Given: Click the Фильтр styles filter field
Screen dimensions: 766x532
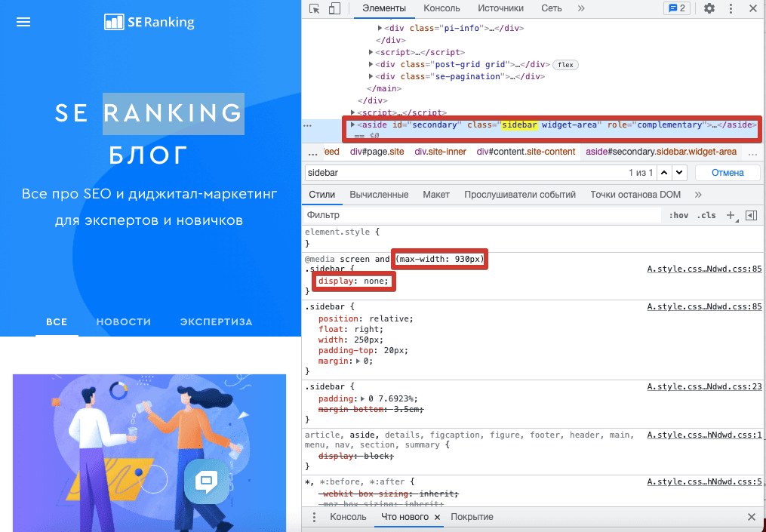Looking at the screenshot, I should (483, 215).
